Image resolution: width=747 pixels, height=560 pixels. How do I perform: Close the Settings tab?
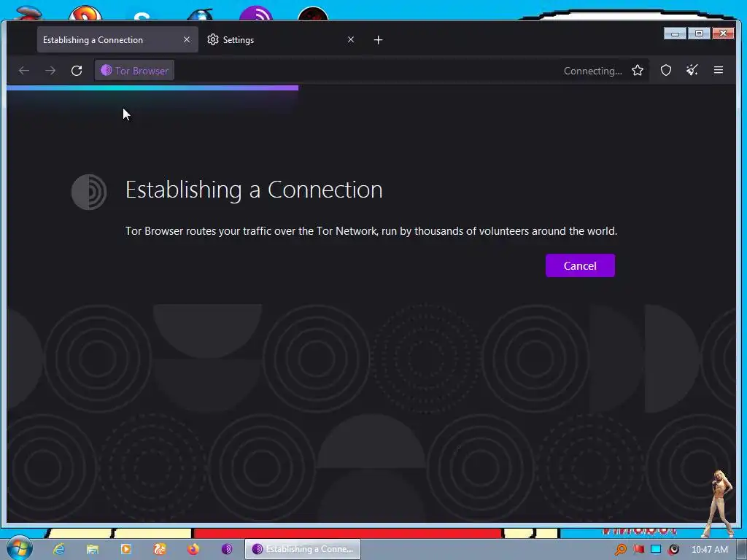(x=351, y=39)
